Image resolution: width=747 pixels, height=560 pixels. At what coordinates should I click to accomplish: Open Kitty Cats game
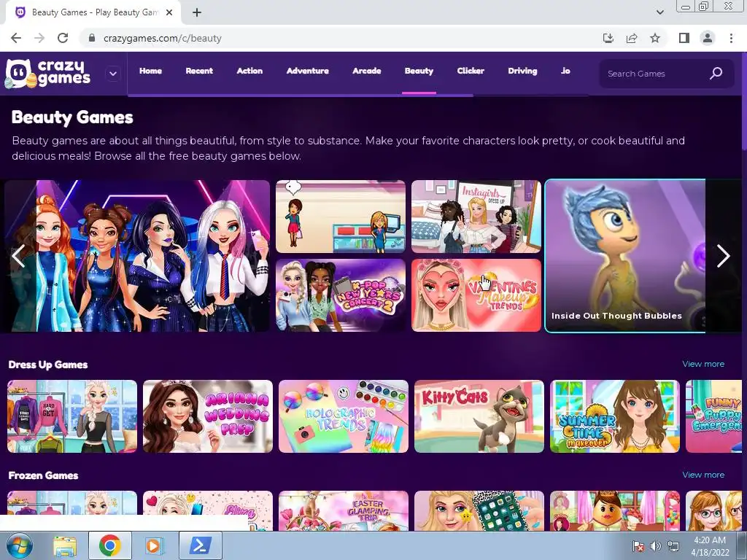(x=479, y=416)
